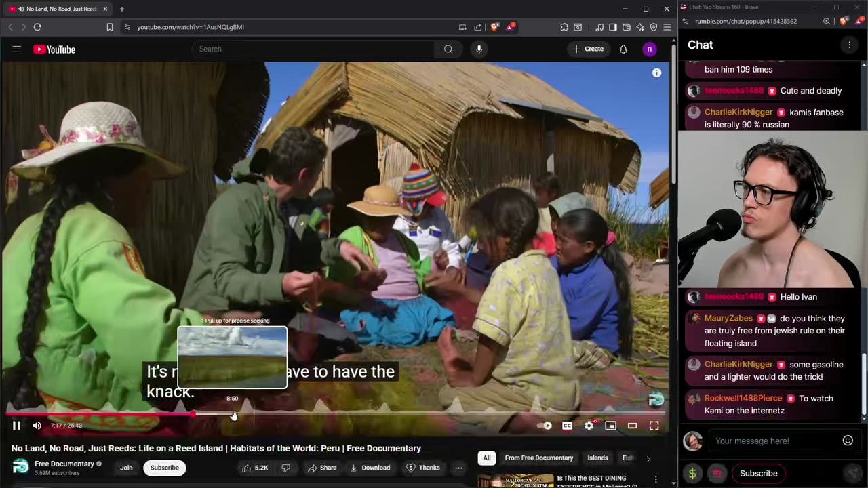Toggle closed captions in the player
Image resolution: width=868 pixels, height=488 pixels.
[567, 426]
